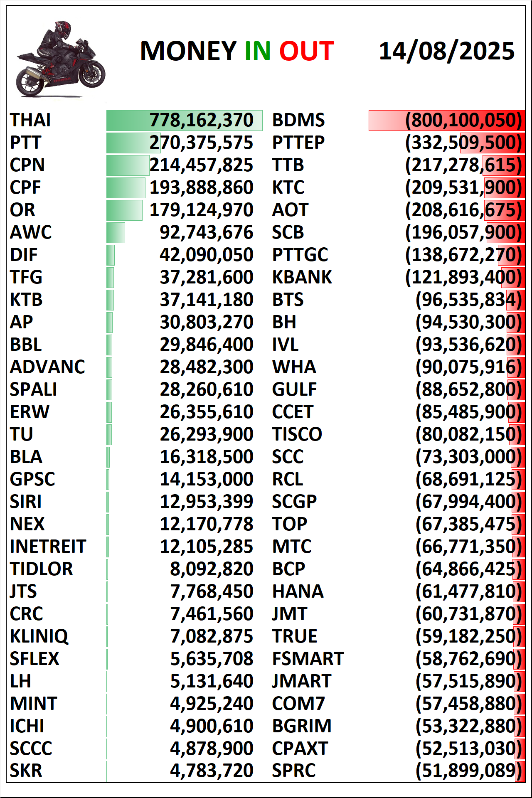The width and height of the screenshot is (532, 798).
Task: Select the KBANK ticker label
Action: point(302,277)
